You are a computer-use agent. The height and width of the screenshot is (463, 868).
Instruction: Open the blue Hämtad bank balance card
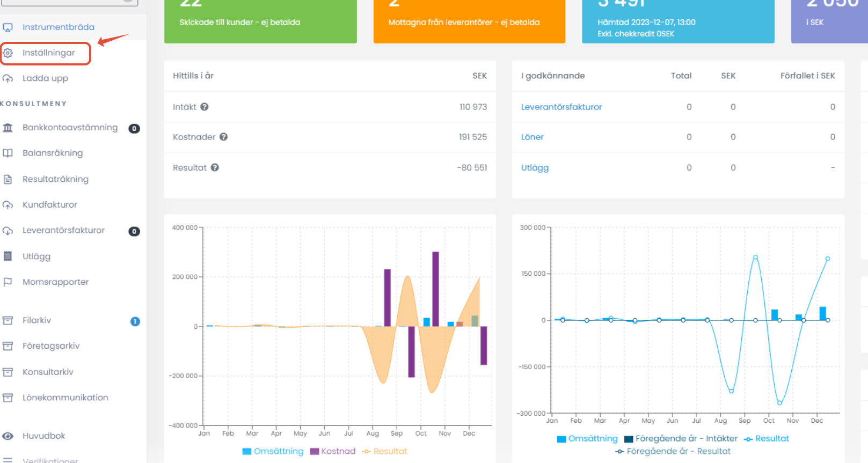click(678, 21)
